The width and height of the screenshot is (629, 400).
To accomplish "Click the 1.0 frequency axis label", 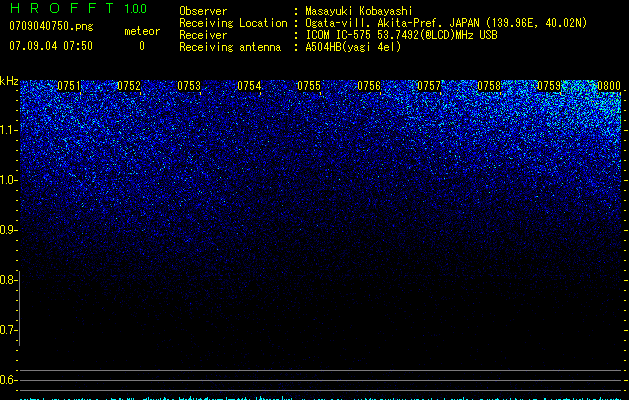I will click(9, 180).
